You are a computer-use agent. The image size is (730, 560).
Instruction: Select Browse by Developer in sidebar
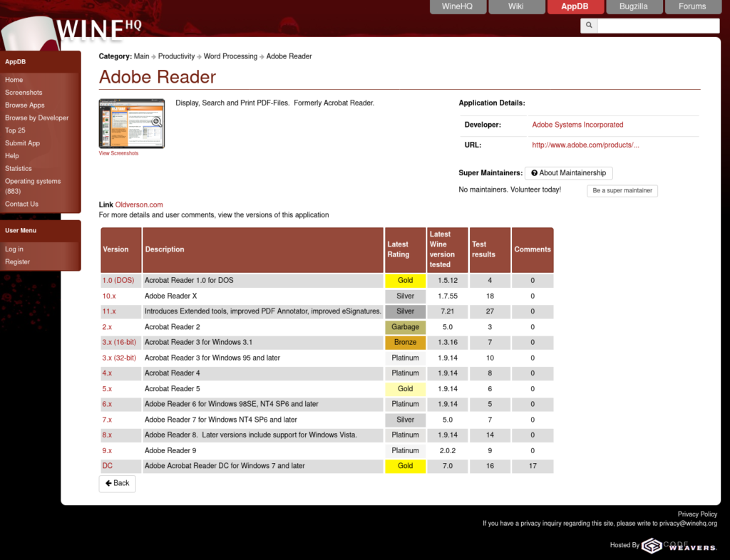(37, 118)
